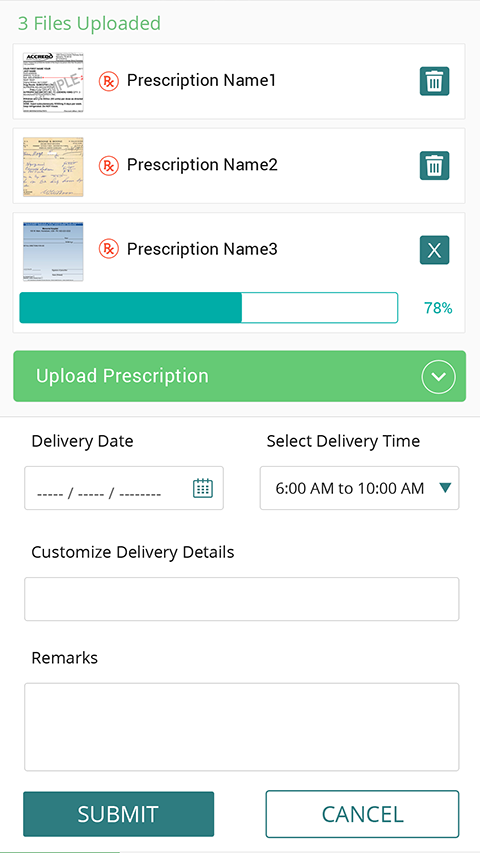The width and height of the screenshot is (480, 853).
Task: Focus the Customize Delivery Details field
Action: point(242,599)
